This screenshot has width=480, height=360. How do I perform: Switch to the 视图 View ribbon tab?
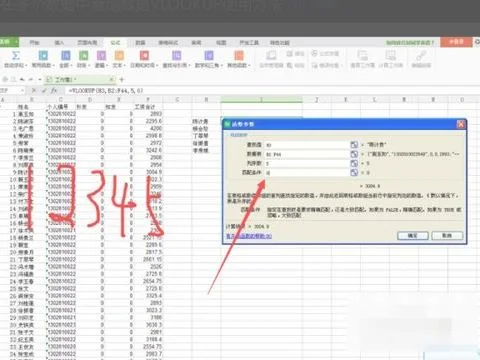[x=221, y=43]
